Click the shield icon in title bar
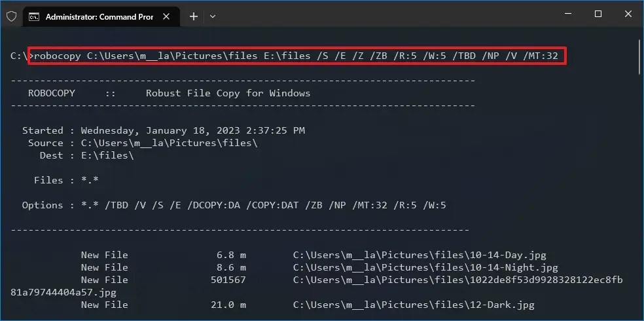 pyautogui.click(x=12, y=16)
